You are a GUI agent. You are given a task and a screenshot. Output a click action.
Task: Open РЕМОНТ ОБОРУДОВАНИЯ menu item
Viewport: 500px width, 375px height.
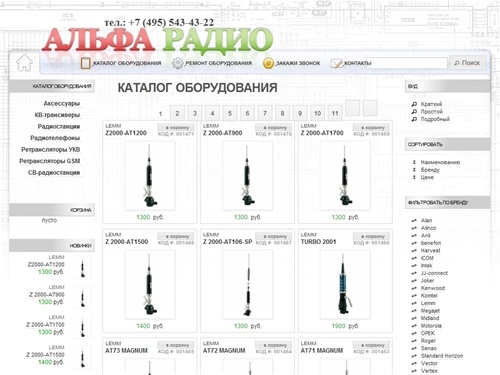[218, 63]
